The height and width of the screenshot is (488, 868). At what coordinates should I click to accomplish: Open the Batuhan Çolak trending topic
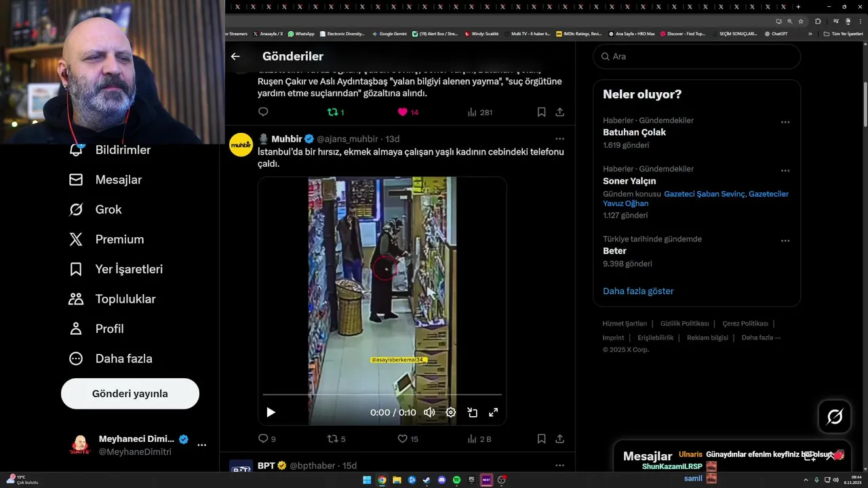pos(635,132)
